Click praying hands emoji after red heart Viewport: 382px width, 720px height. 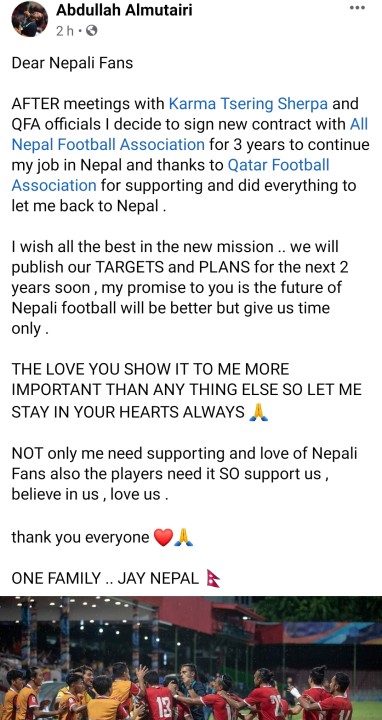[x=183, y=537]
